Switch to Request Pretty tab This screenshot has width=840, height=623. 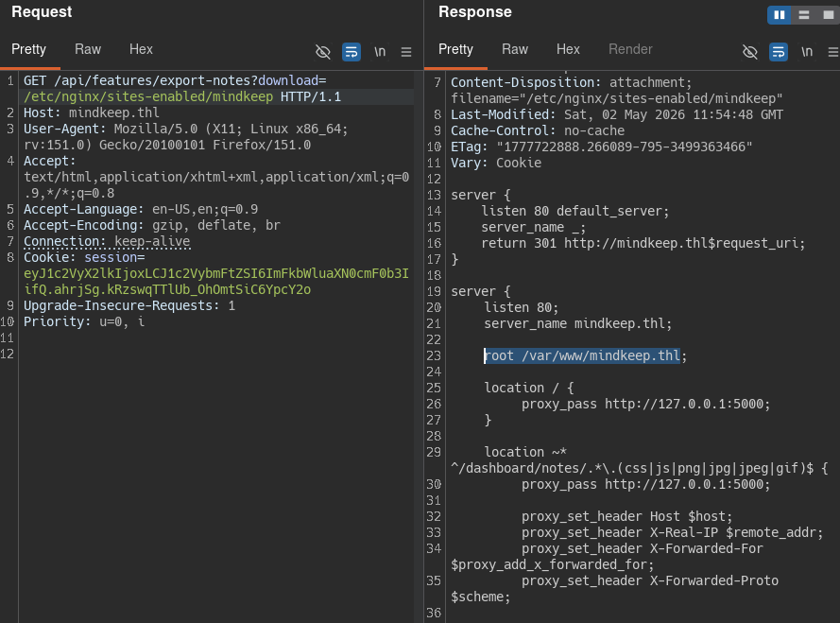(x=29, y=49)
